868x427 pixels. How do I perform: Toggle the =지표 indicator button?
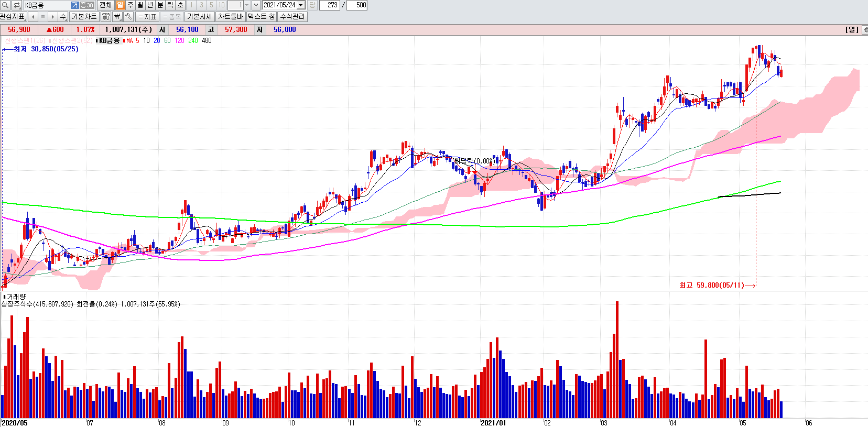point(147,17)
